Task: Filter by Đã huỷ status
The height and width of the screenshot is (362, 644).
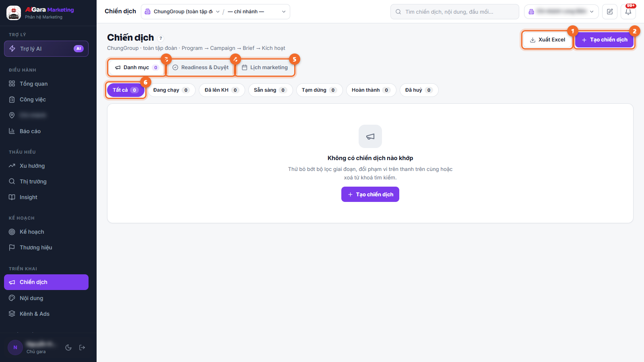Action: [419, 90]
